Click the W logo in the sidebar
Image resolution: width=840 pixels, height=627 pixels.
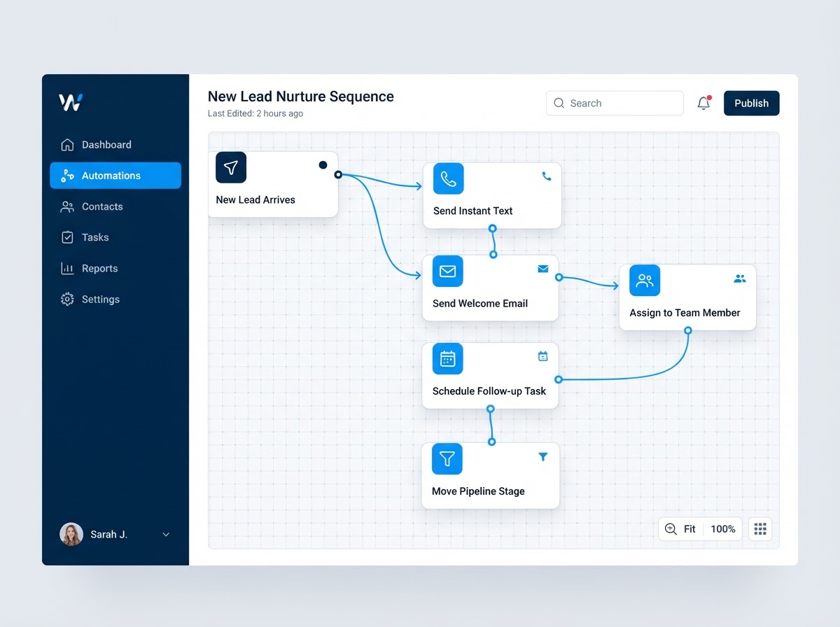pos(71,102)
